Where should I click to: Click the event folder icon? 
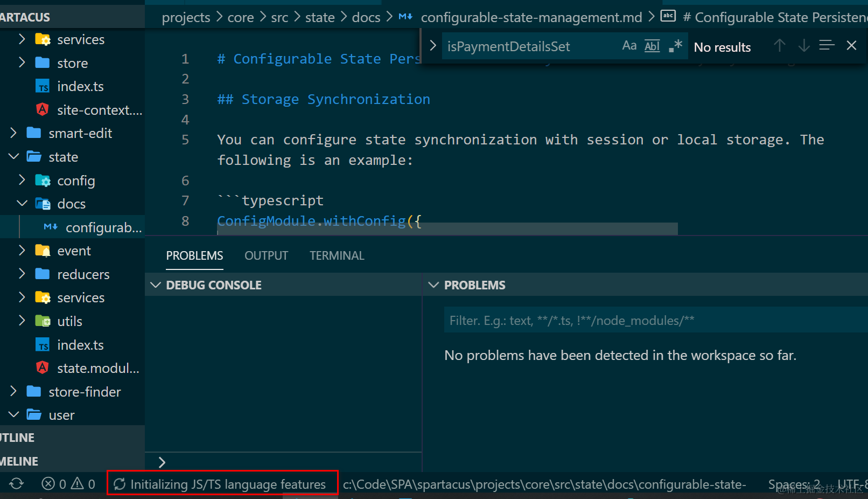tap(43, 251)
